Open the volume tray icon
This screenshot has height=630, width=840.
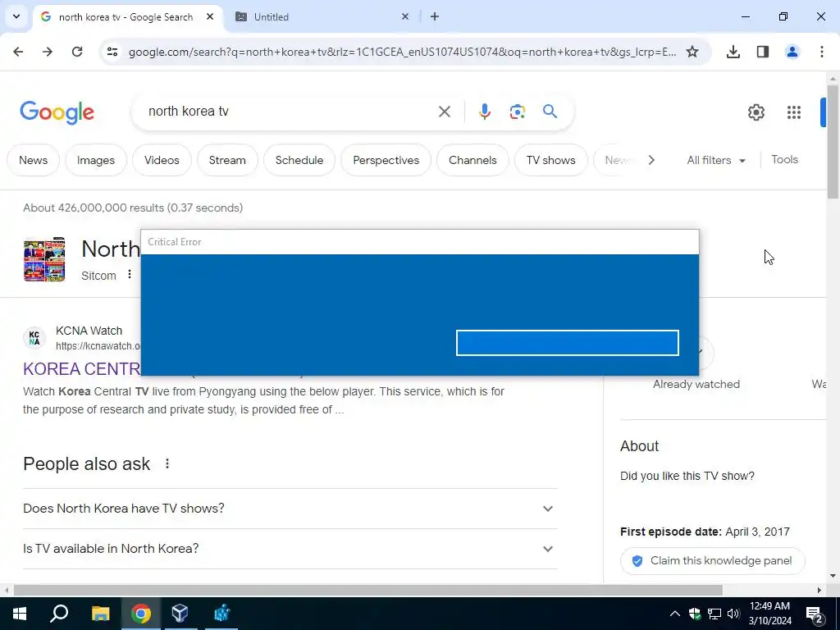tap(733, 614)
